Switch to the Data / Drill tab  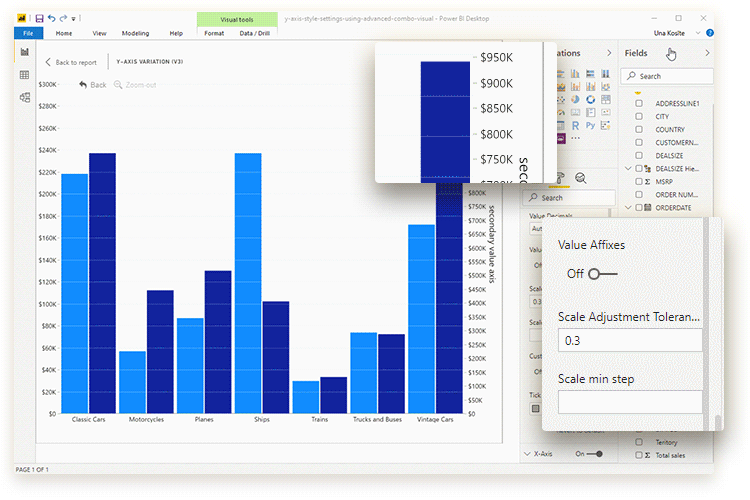pos(255,33)
